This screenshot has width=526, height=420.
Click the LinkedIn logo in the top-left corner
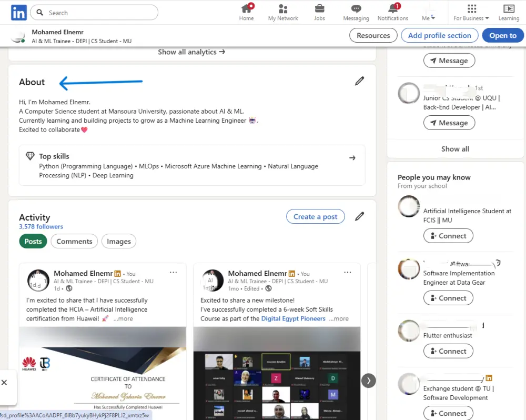click(18, 12)
